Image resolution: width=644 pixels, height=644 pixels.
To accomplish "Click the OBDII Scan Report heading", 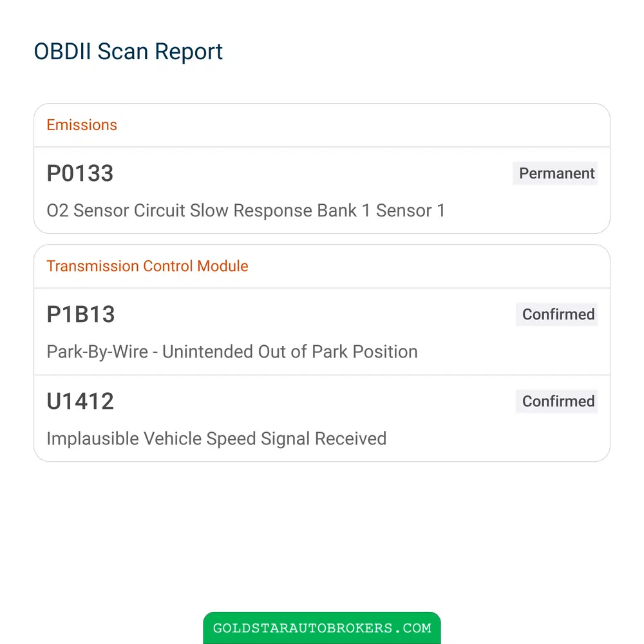I will [128, 52].
